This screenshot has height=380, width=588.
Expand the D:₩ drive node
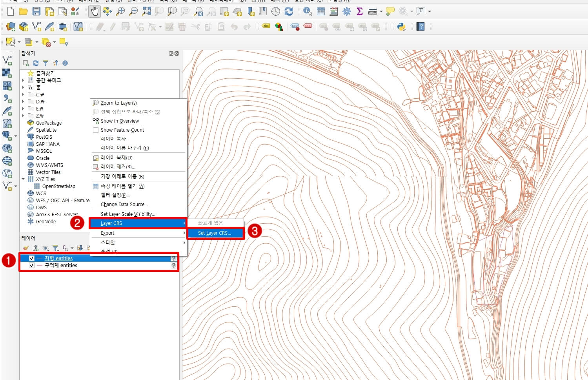point(23,101)
